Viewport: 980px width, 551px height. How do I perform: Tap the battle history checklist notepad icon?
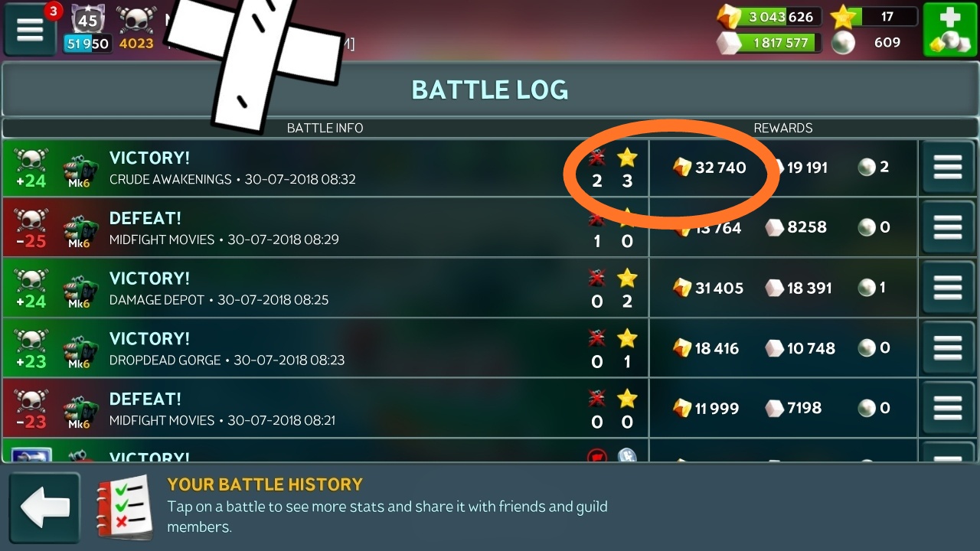tap(124, 507)
